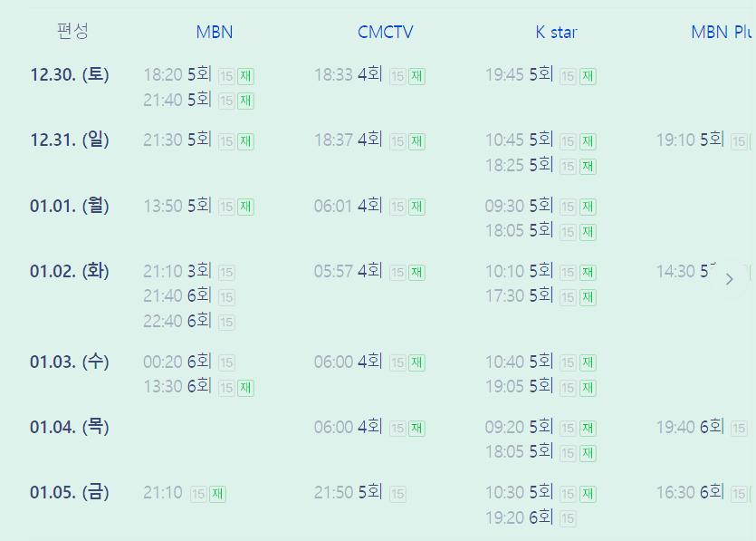Click the 재 badge next to K star's 19:45 slot

point(587,76)
